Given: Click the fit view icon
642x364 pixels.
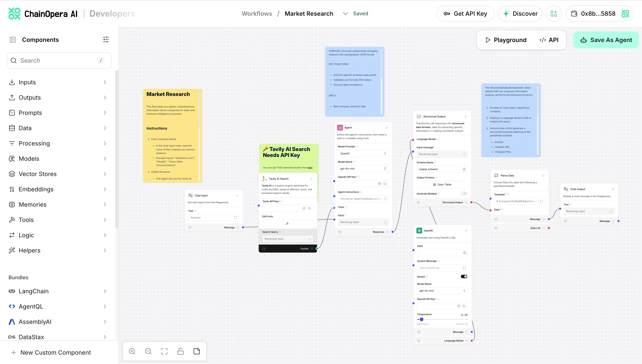Looking at the screenshot, I should [164, 351].
